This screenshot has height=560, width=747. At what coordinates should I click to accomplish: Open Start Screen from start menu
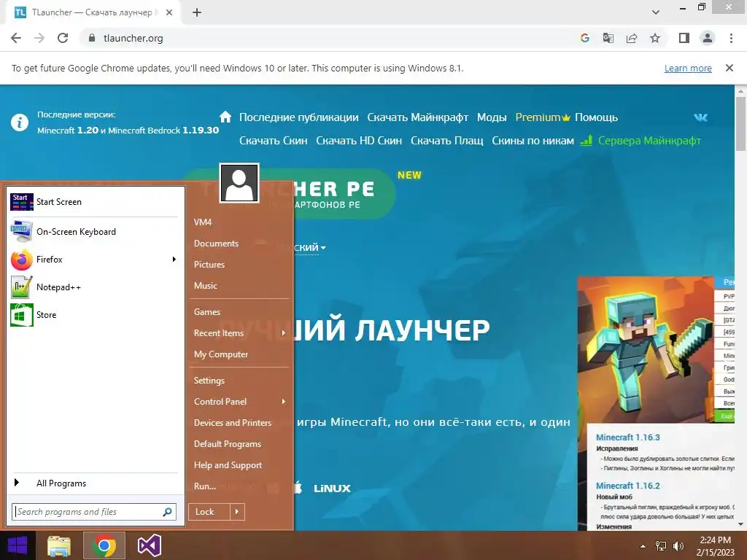click(x=94, y=202)
